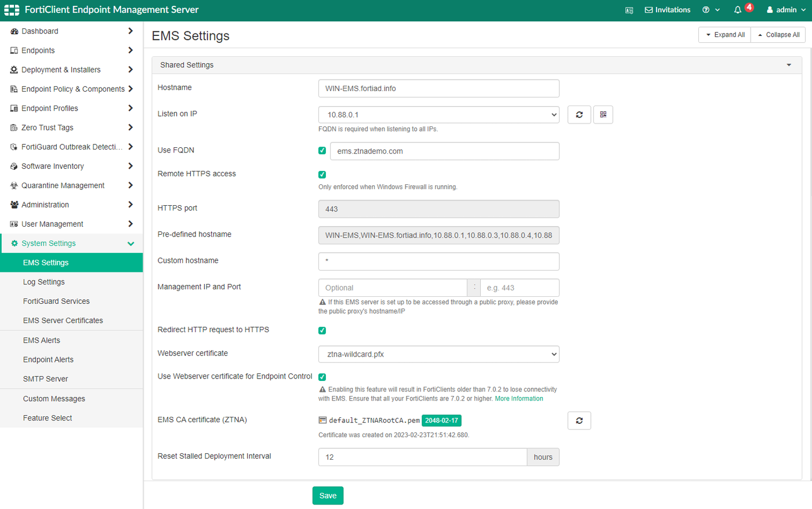Refresh the EMS CA certificate

click(579, 420)
